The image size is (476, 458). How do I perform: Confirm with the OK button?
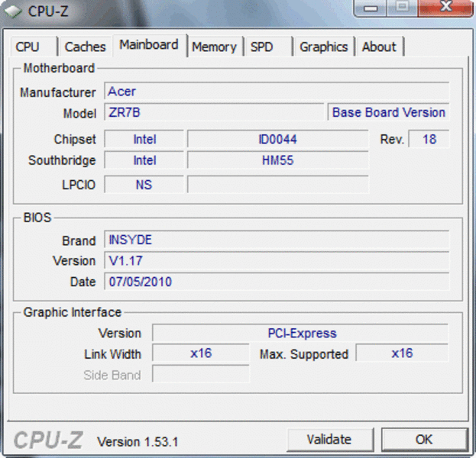point(424,439)
